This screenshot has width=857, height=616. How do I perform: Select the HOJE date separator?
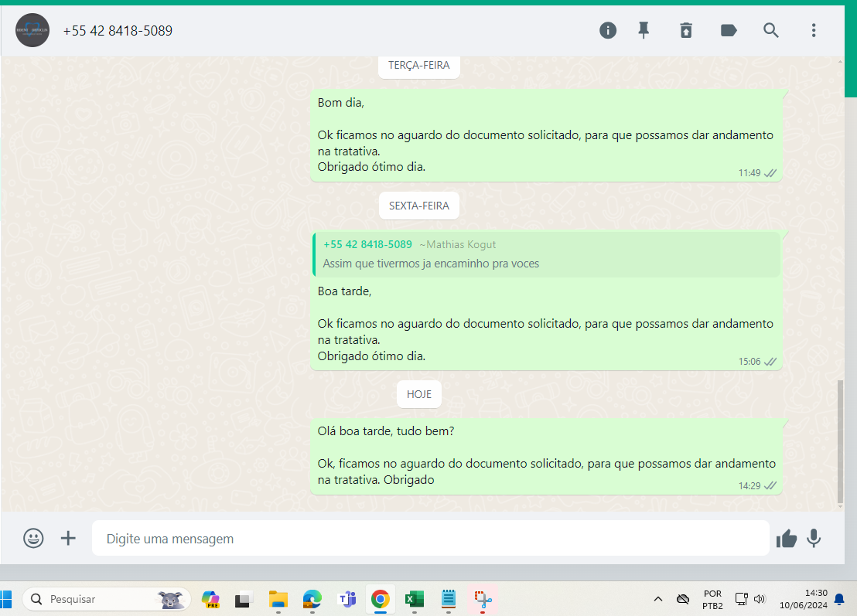tap(418, 394)
